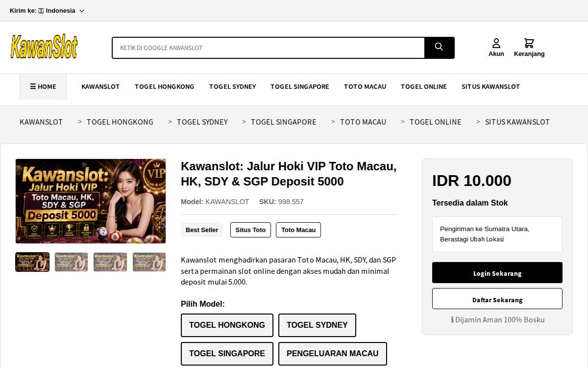Select the first product thumbnail
Viewport: 588px width, 368px height.
coord(32,262)
